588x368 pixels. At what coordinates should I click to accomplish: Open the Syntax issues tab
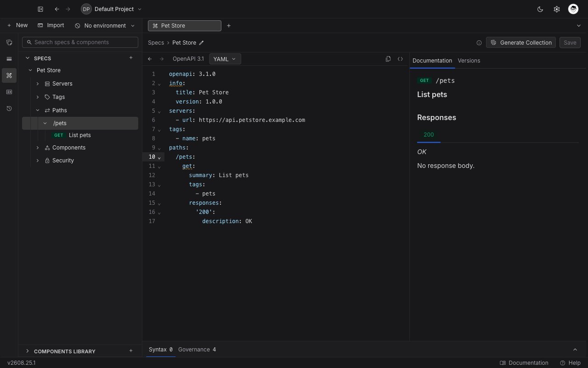click(161, 350)
